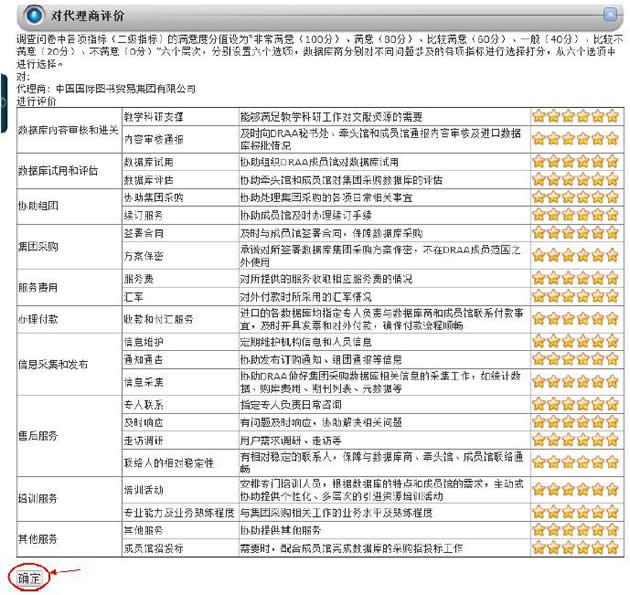The image size is (630, 595).
Task: Select the fifth star for 汇率
Action: (598, 296)
